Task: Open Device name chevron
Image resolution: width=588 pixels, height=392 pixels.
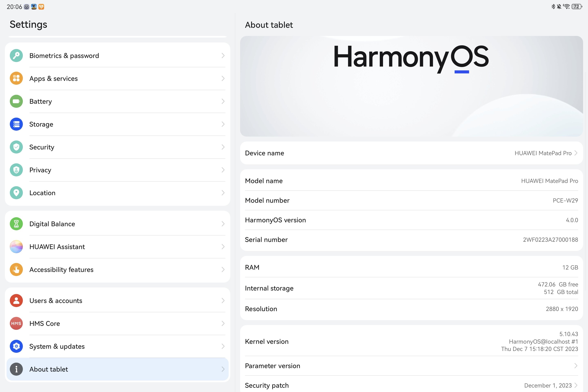Action: point(576,153)
